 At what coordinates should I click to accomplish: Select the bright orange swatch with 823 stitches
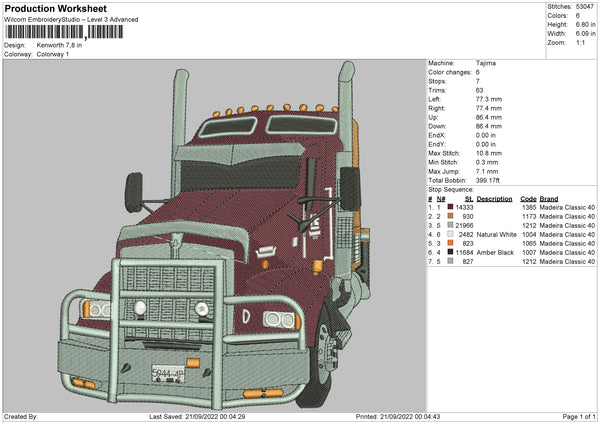[450, 243]
